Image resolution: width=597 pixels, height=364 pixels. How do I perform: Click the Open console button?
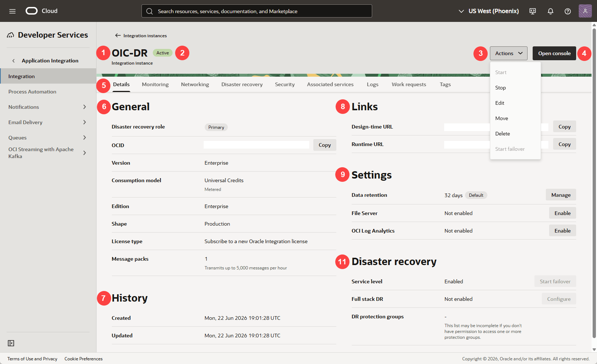point(554,53)
